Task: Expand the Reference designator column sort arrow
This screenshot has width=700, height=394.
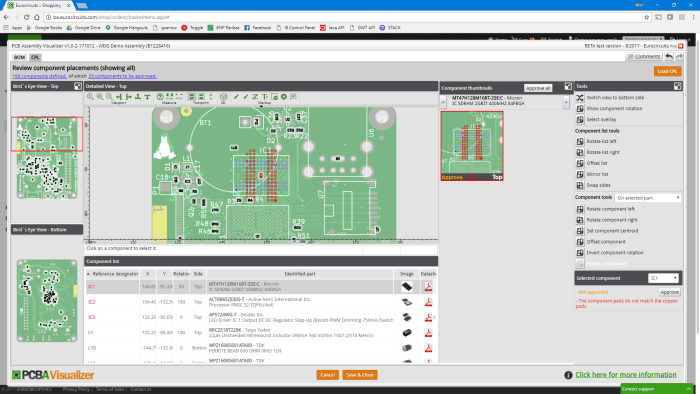Action: coord(88,274)
